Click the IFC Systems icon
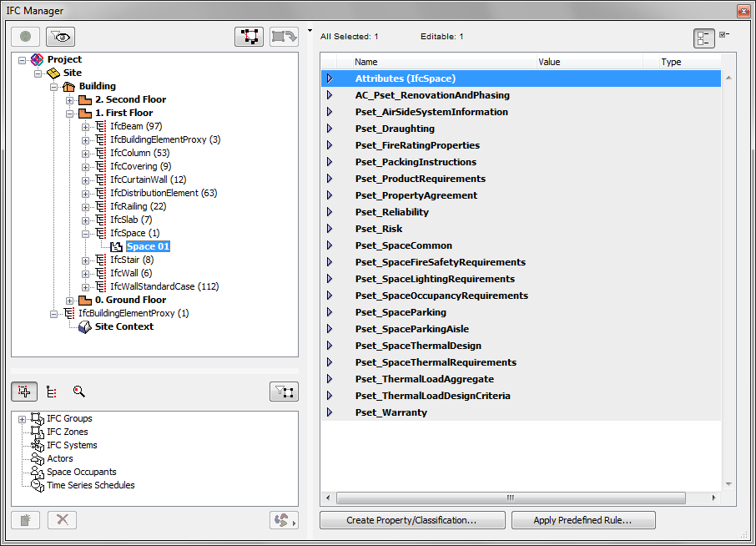Screen dimensions: 756x546 37,446
